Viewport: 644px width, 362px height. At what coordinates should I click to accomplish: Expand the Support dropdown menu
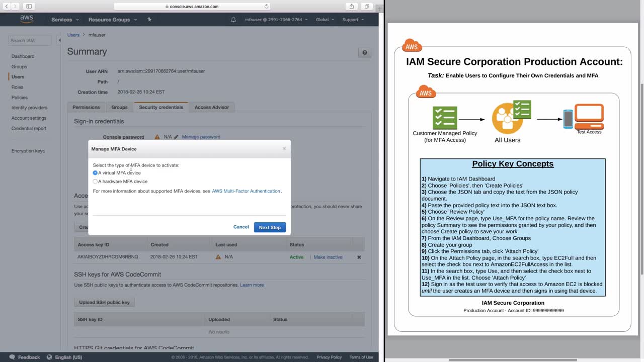(x=353, y=20)
